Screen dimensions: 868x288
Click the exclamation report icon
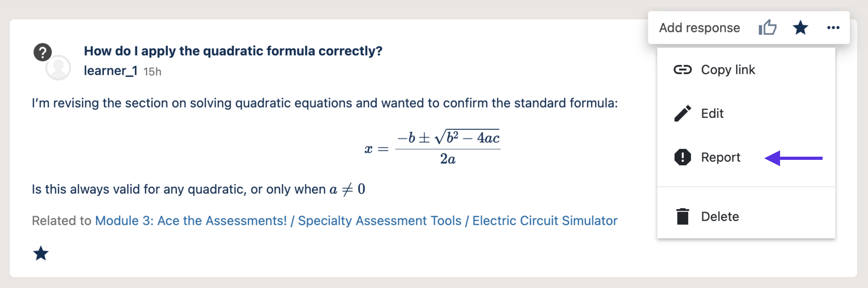coord(682,157)
